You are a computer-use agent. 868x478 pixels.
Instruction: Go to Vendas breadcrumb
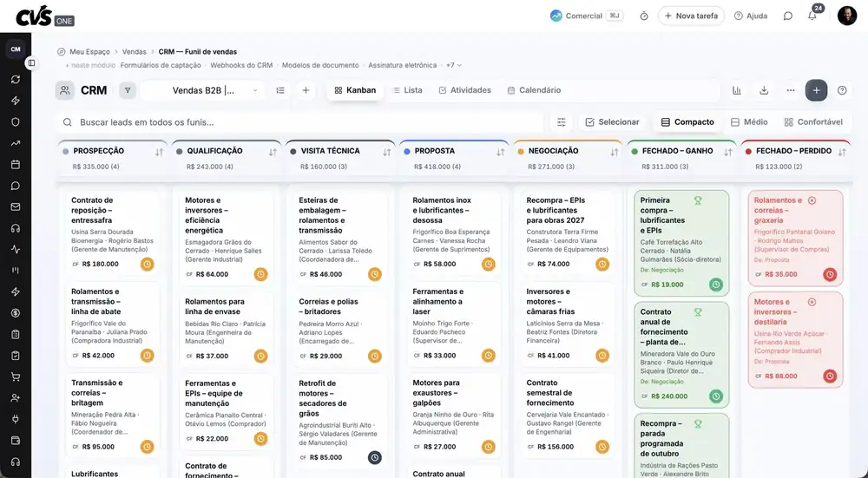click(134, 51)
